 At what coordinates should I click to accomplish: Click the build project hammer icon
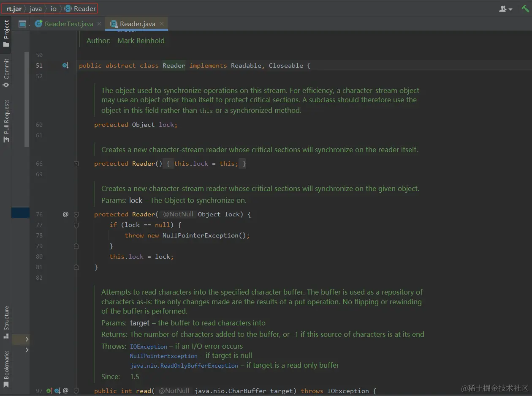point(525,8)
